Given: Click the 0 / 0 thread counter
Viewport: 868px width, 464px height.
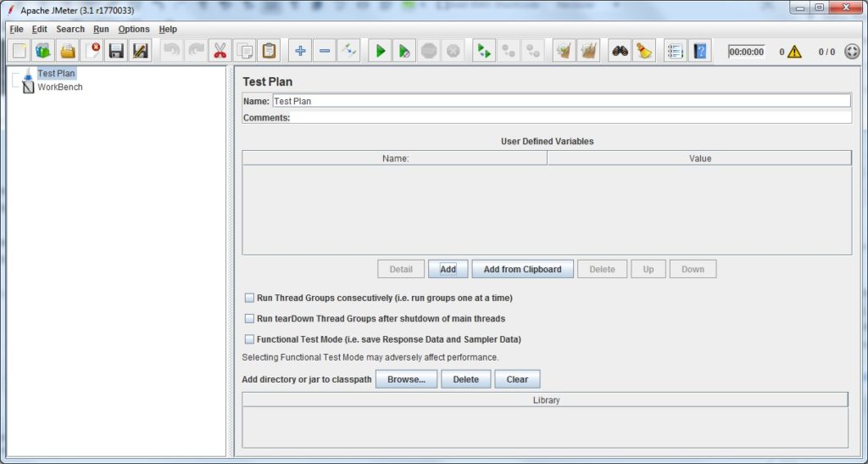Looking at the screenshot, I should point(826,52).
